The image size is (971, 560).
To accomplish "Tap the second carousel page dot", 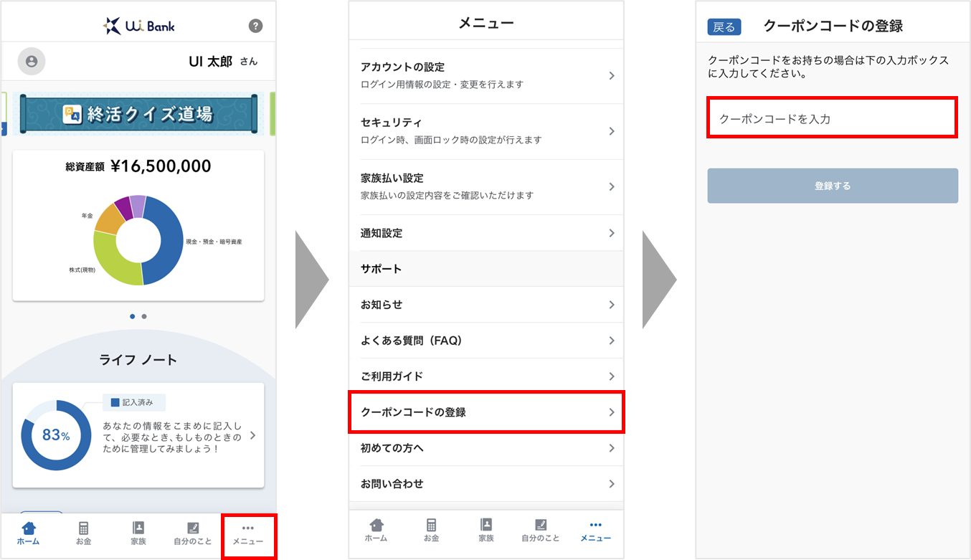I will pos(144,316).
